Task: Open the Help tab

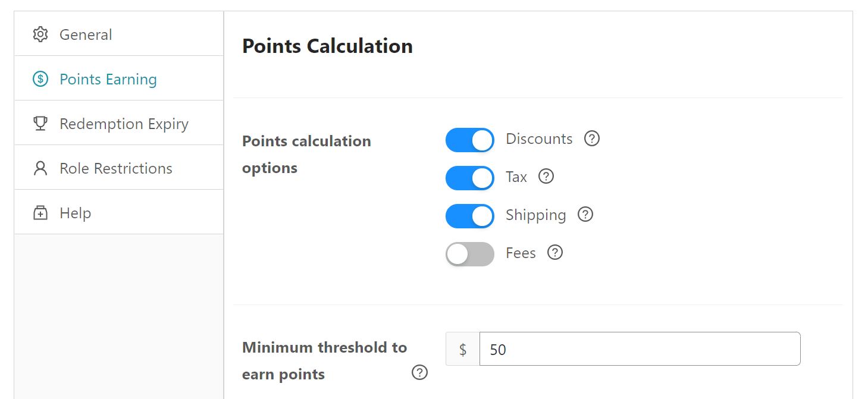Action: (x=119, y=212)
